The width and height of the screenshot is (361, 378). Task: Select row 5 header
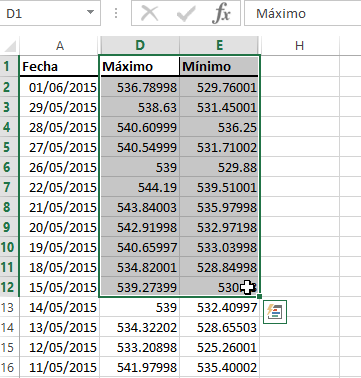click(x=10, y=147)
